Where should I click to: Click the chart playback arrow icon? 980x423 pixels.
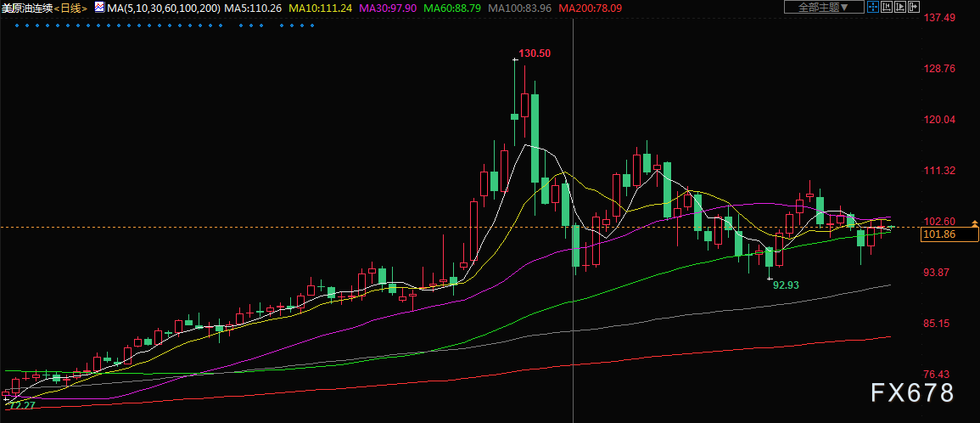[900, 7]
